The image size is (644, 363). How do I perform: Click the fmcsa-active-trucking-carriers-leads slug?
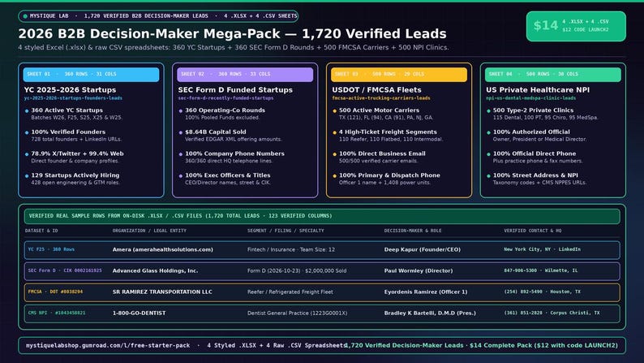pos(381,98)
